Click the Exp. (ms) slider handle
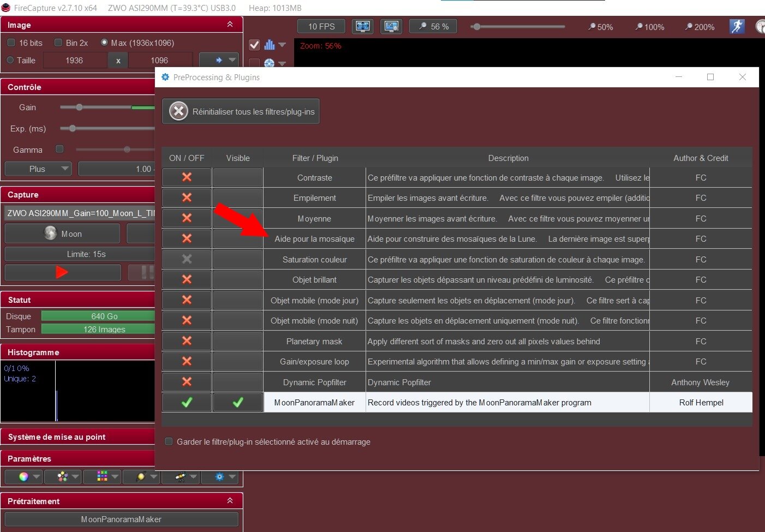 coord(72,128)
